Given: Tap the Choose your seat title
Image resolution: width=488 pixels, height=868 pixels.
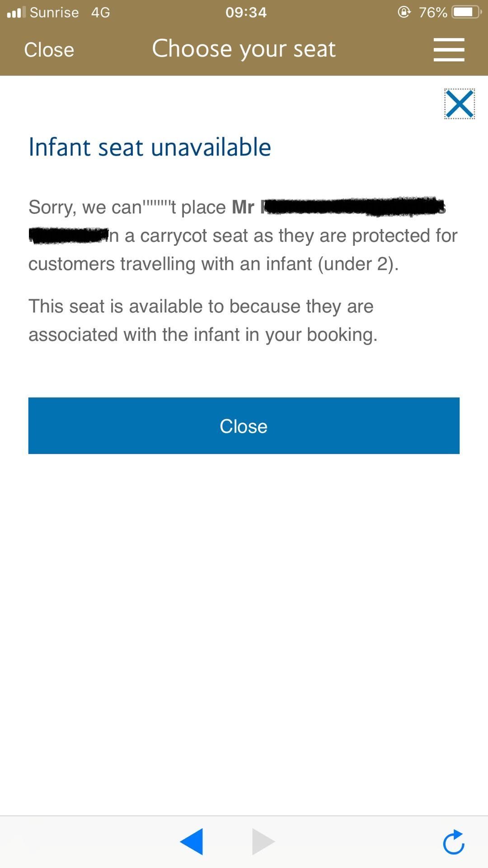Looking at the screenshot, I should (244, 49).
